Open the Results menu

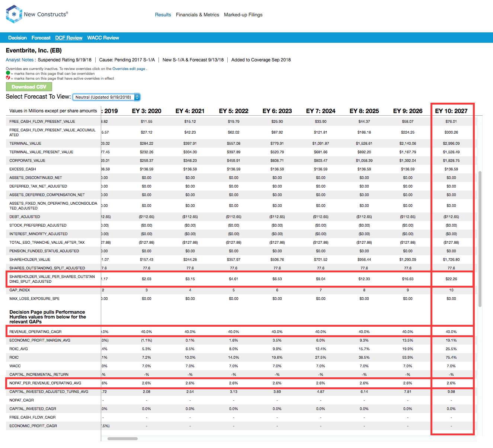163,15
